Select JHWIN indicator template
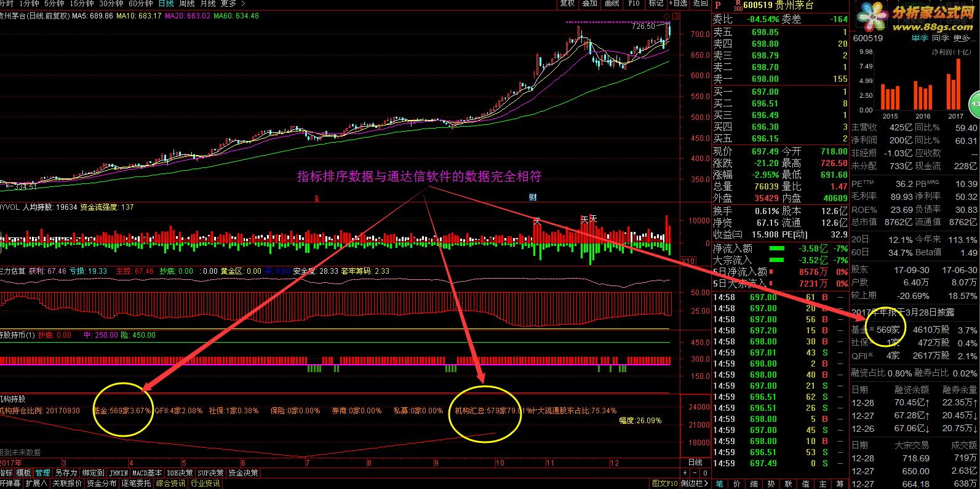This screenshot has width=980, height=489. point(118,473)
